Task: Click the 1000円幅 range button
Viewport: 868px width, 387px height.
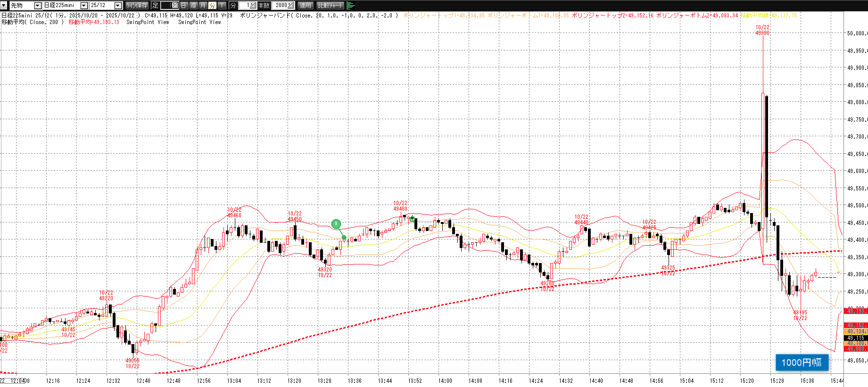Action: coord(802,362)
